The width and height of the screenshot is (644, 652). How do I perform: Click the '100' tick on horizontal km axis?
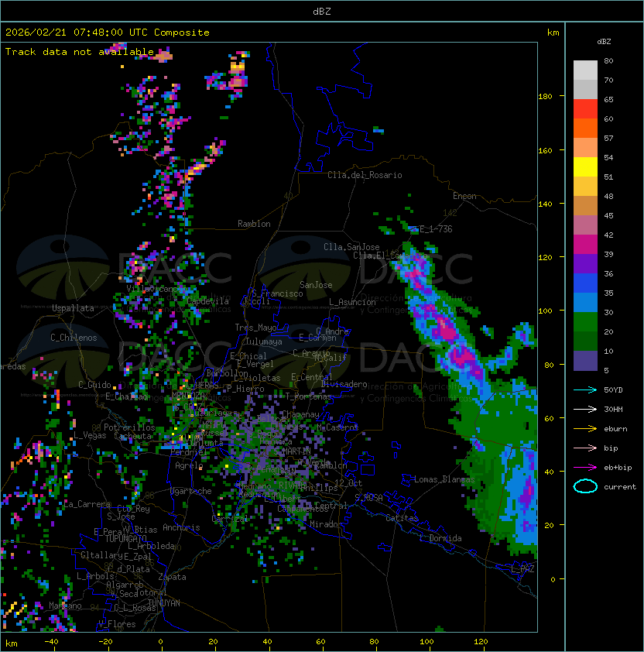[x=426, y=642]
